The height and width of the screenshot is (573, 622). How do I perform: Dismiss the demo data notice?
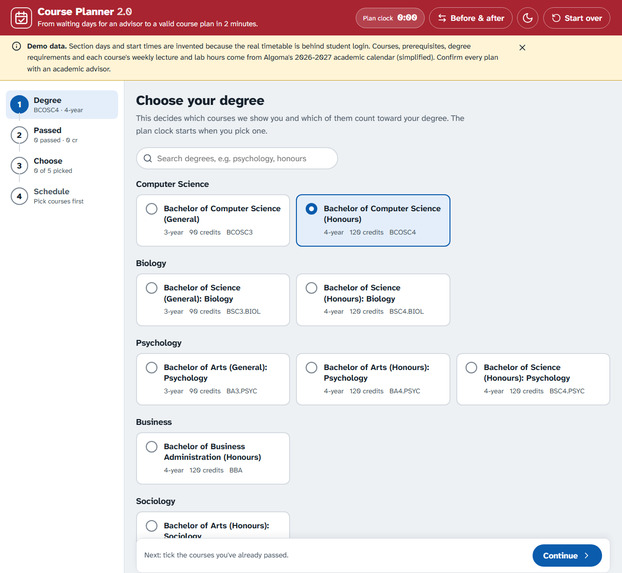(522, 48)
